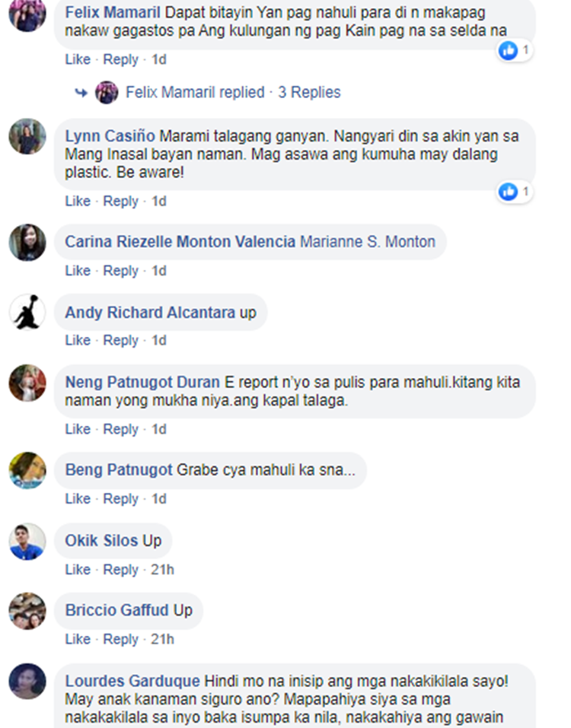Screen dimensions: 571x728
Task: Click the 21h timestamp under Okik Silos
Action: [x=162, y=569]
